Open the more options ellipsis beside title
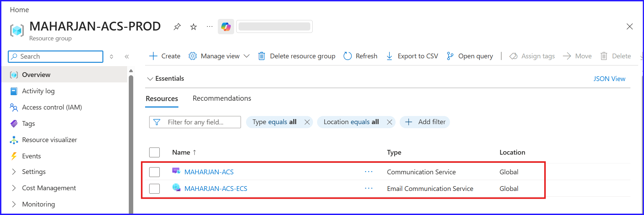Screen dimensions: 644x215 (210, 26)
